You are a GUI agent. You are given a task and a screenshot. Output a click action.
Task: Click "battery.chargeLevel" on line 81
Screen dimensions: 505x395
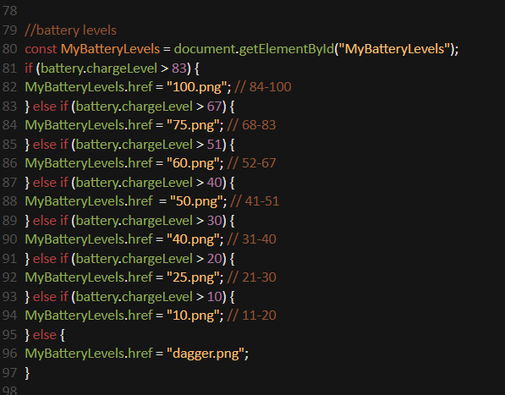(x=99, y=68)
